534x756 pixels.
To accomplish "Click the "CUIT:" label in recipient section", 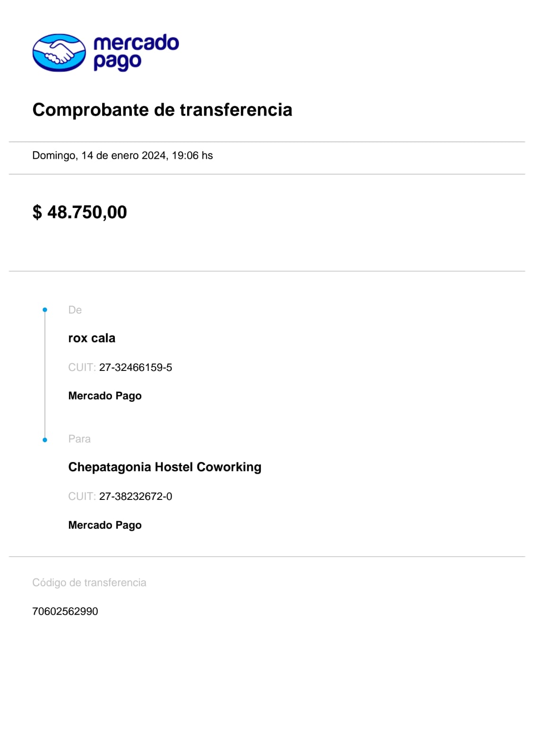I will point(82,497).
